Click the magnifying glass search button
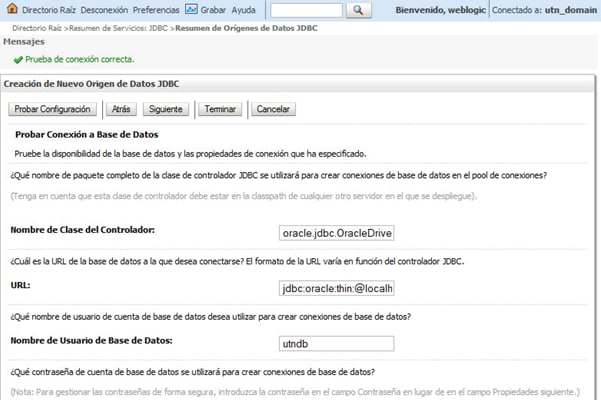Screen dimensions: 601x400 [x=358, y=10]
